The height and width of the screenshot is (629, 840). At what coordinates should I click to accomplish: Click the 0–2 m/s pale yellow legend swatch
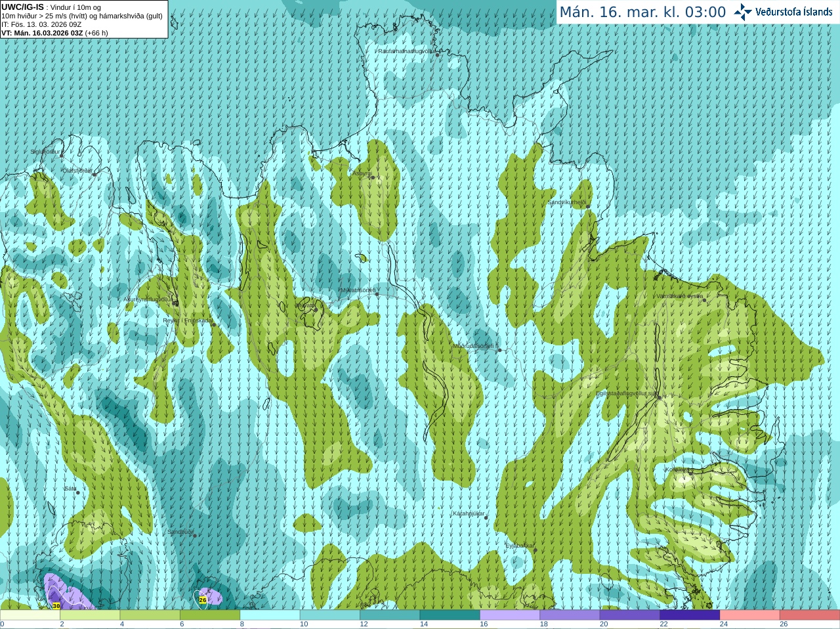click(30, 615)
